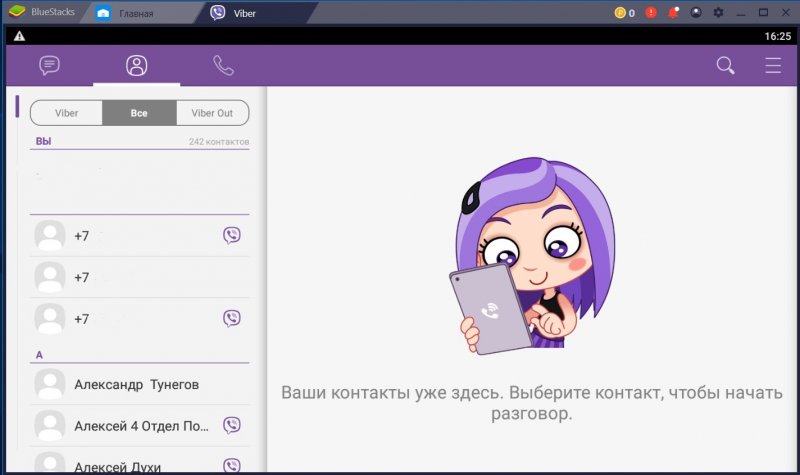Open contact Алексей 4 Отдел По...
Image resolution: width=800 pixels, height=475 pixels.
coord(139,426)
